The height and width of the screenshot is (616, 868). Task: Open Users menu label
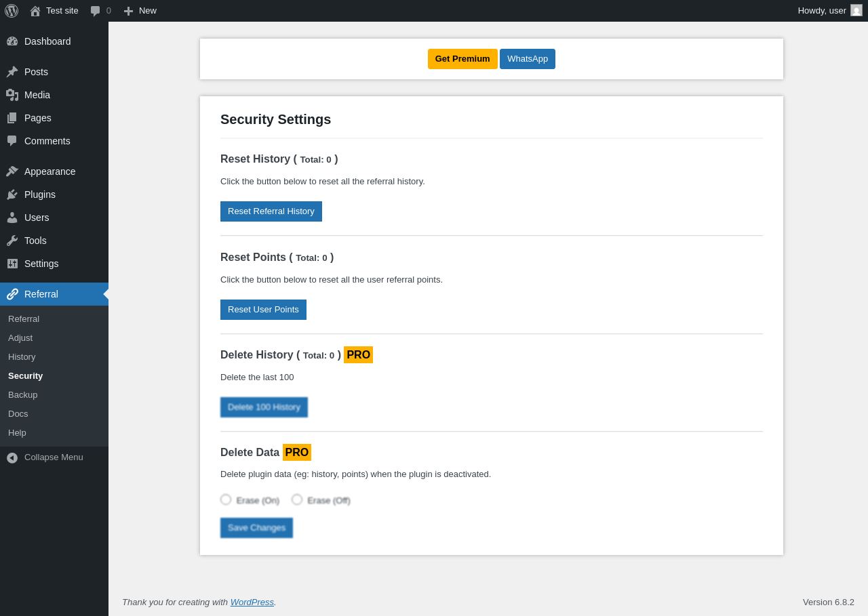point(37,218)
